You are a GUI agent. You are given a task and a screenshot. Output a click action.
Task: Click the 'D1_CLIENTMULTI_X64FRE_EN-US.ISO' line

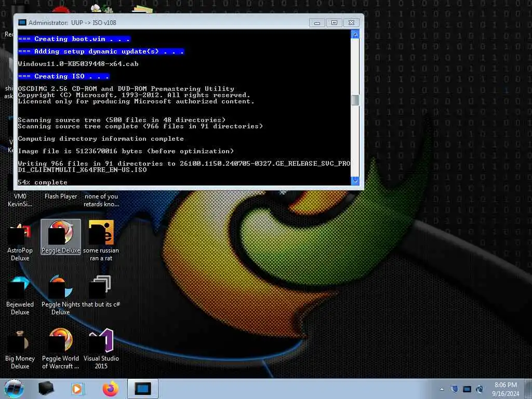click(x=82, y=170)
